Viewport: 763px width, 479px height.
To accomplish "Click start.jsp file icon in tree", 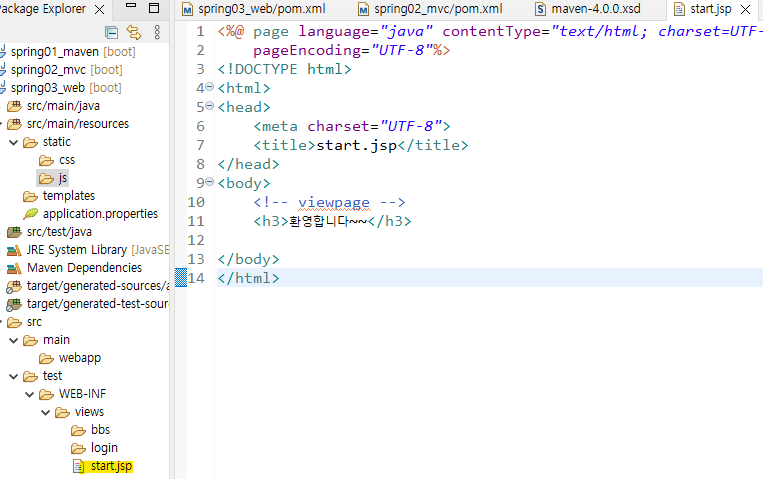I will (78, 466).
